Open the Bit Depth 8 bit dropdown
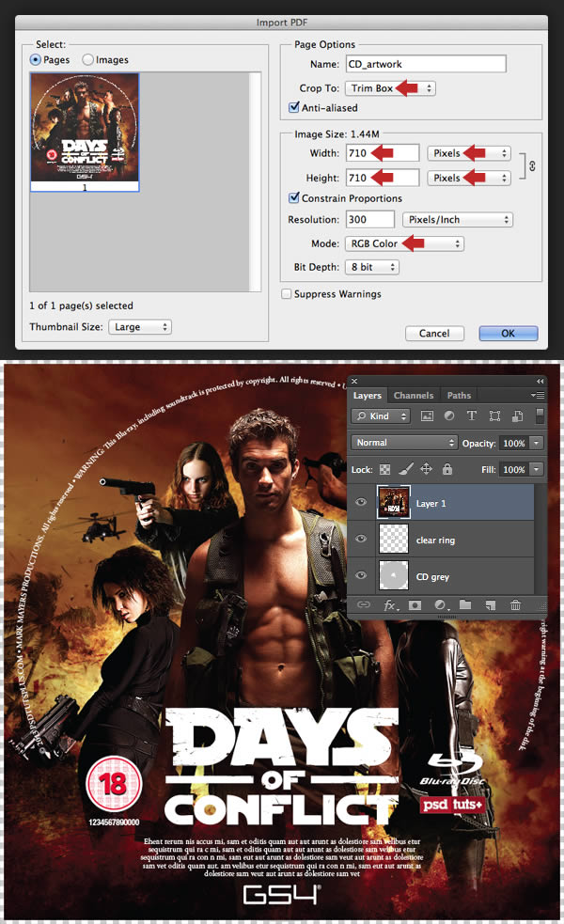 click(372, 267)
